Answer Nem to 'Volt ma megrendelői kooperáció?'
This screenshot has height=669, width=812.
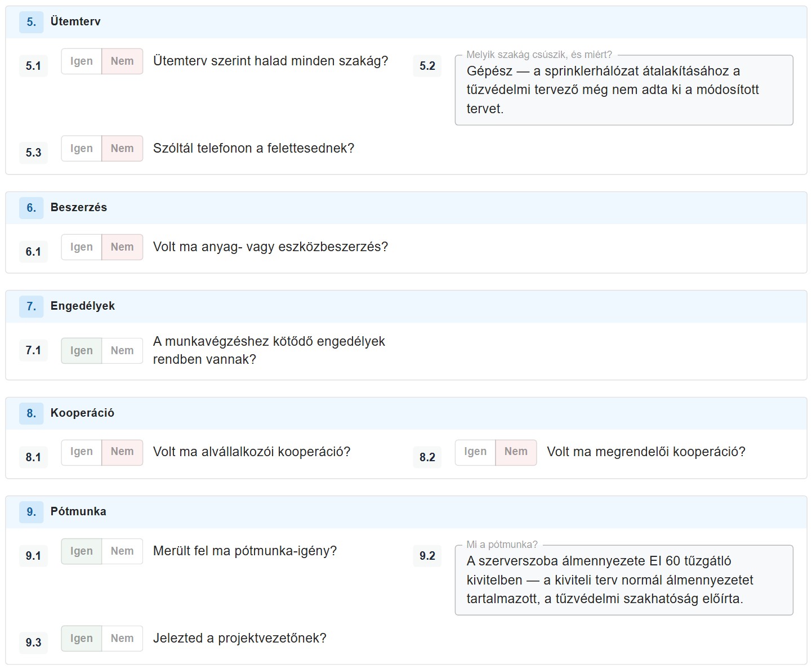(516, 452)
